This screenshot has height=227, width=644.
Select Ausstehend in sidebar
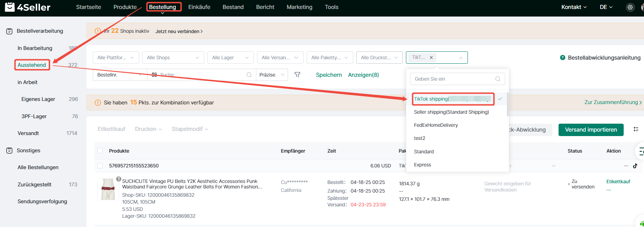(32, 65)
